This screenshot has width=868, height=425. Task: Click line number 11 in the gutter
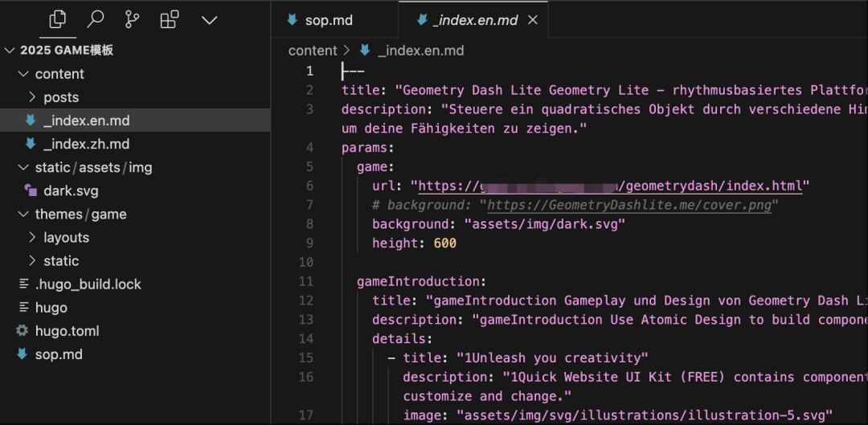pyautogui.click(x=306, y=281)
